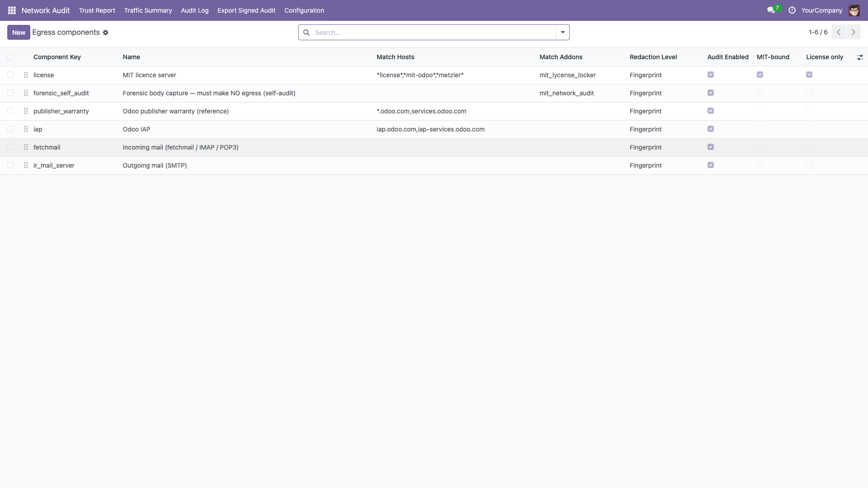Select the forensic_self_audit row checkbox
The height and width of the screenshot is (488, 868).
[10, 93]
